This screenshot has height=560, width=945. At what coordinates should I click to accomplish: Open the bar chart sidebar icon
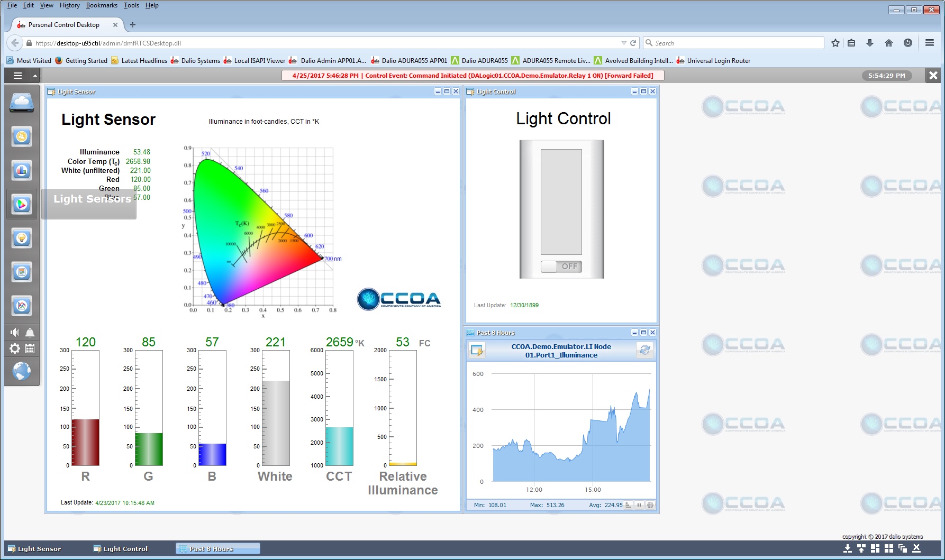(22, 170)
